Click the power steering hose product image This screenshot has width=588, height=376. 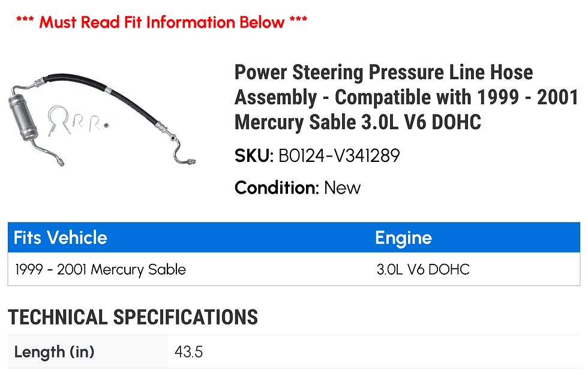(101, 120)
